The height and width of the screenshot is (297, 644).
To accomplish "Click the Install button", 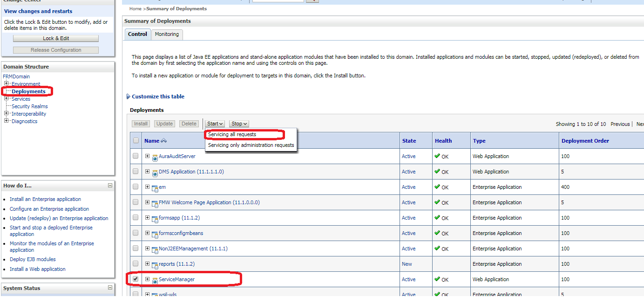I will point(141,124).
